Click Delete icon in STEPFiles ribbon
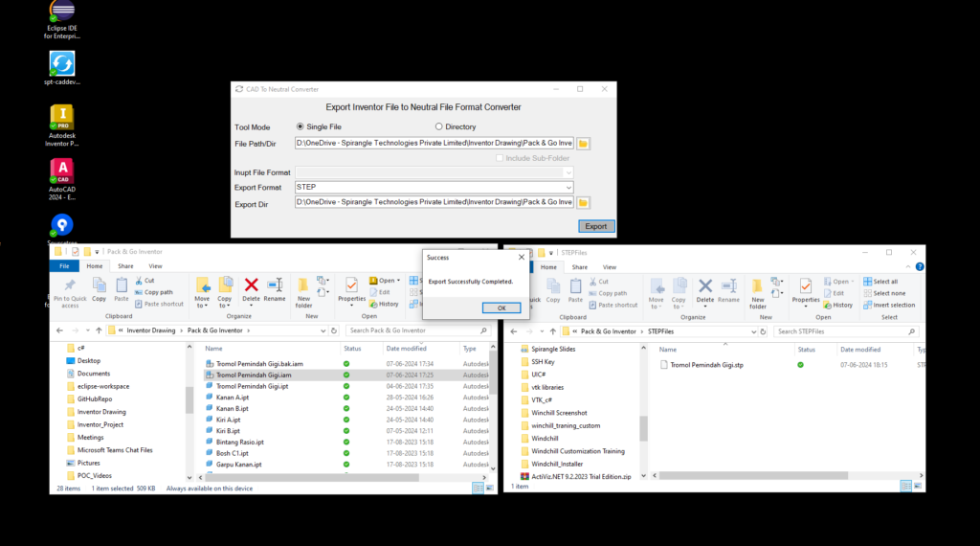This screenshot has height=546, width=980. pyautogui.click(x=705, y=291)
